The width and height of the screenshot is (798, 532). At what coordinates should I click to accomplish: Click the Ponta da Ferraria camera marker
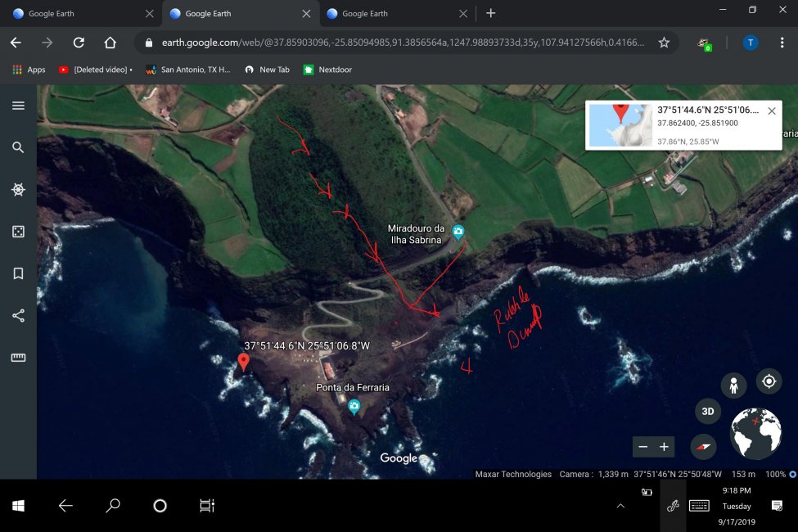click(x=354, y=407)
